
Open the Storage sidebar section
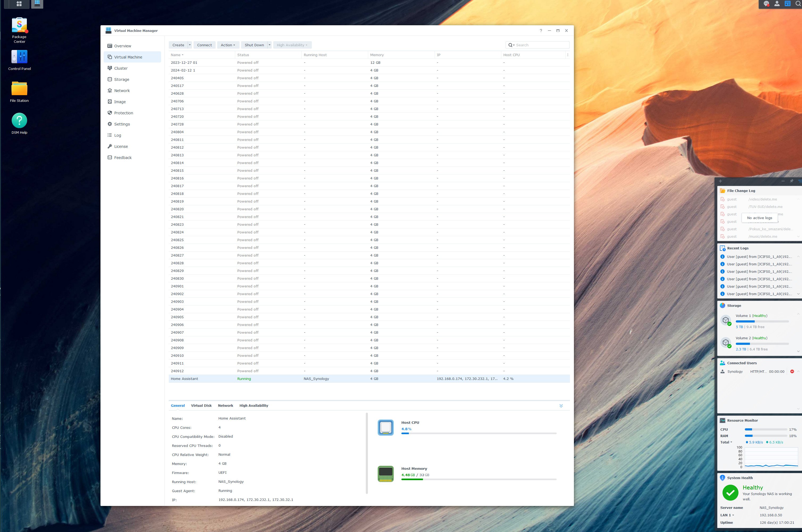[x=121, y=79]
